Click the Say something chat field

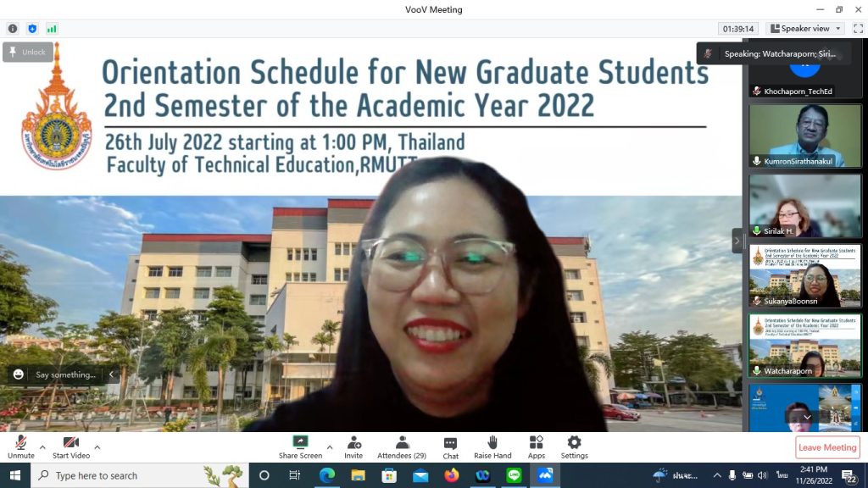pos(65,374)
